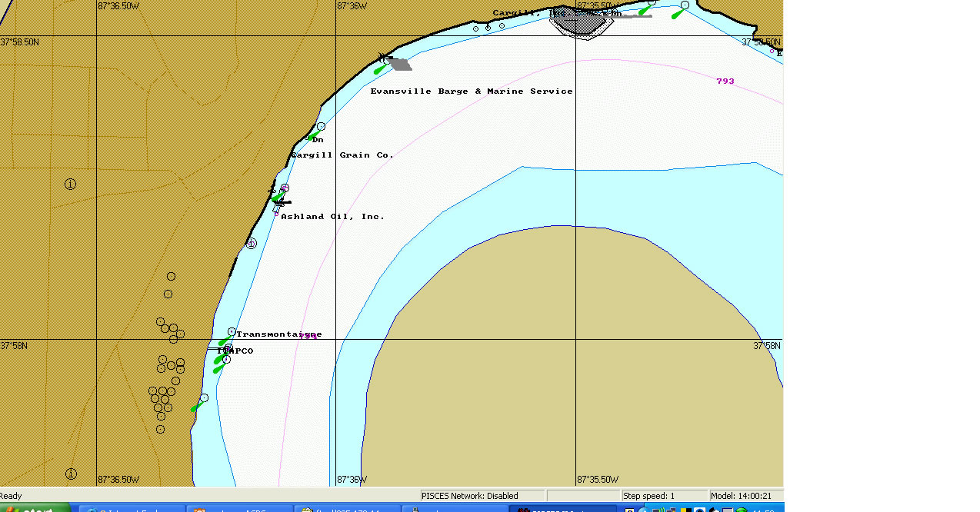Click the Model: 14:00:21 time field
The width and height of the screenshot is (980, 512).
746,496
